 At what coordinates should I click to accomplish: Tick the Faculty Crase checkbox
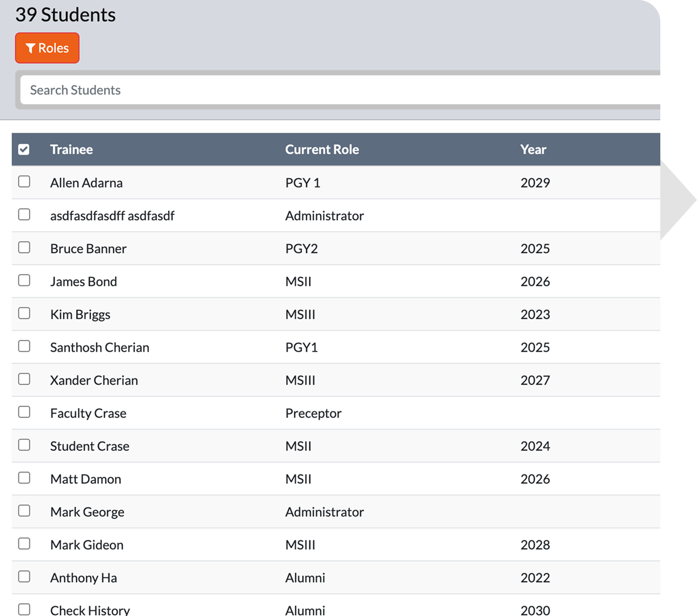point(24,412)
